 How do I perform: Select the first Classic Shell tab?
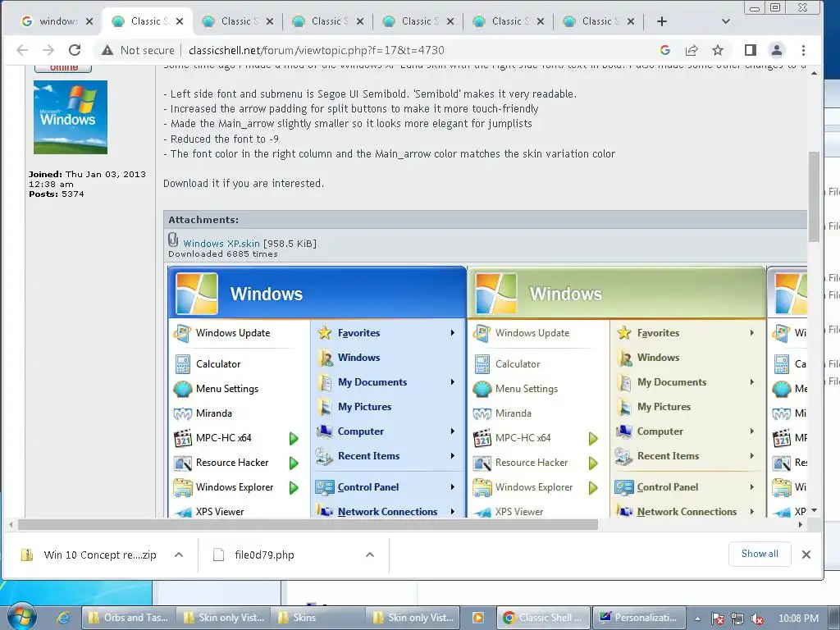(148, 21)
